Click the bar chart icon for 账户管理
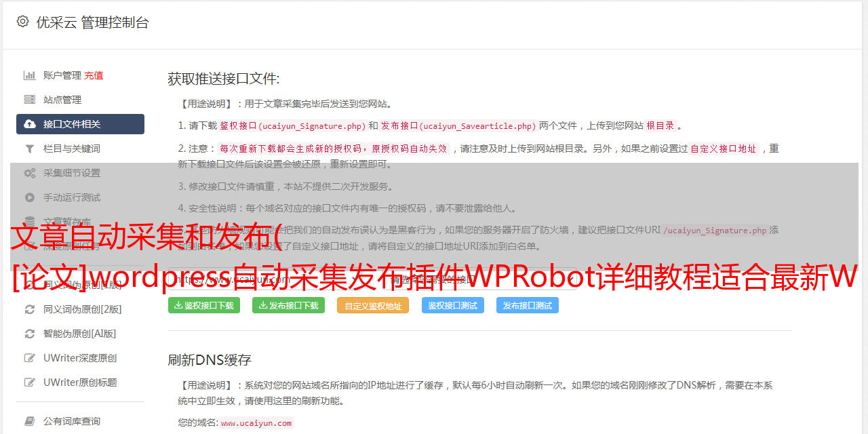868x434 pixels. coord(30,75)
